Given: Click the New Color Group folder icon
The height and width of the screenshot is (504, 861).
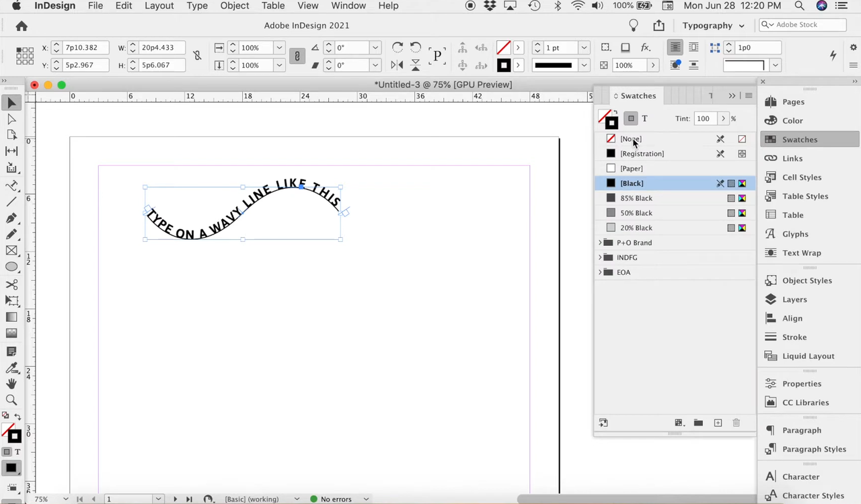Looking at the screenshot, I should tap(698, 423).
